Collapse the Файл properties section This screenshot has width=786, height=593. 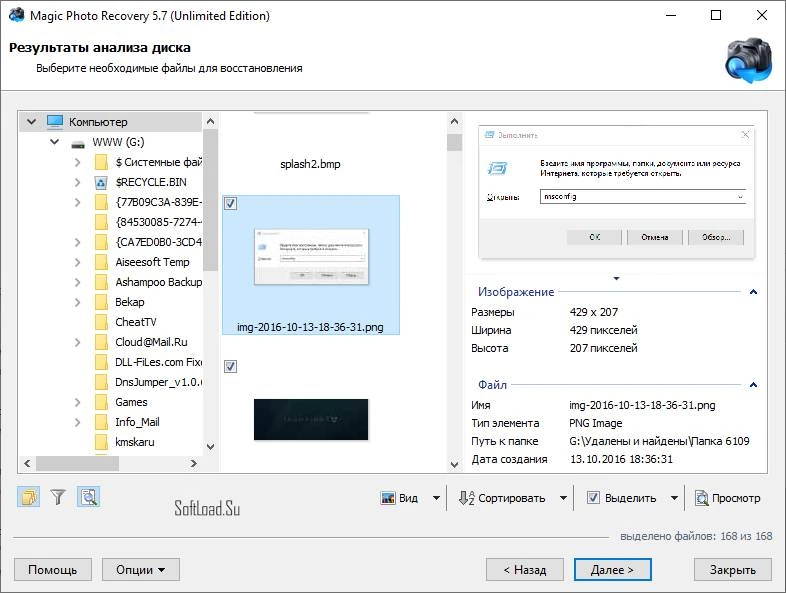[x=753, y=385]
